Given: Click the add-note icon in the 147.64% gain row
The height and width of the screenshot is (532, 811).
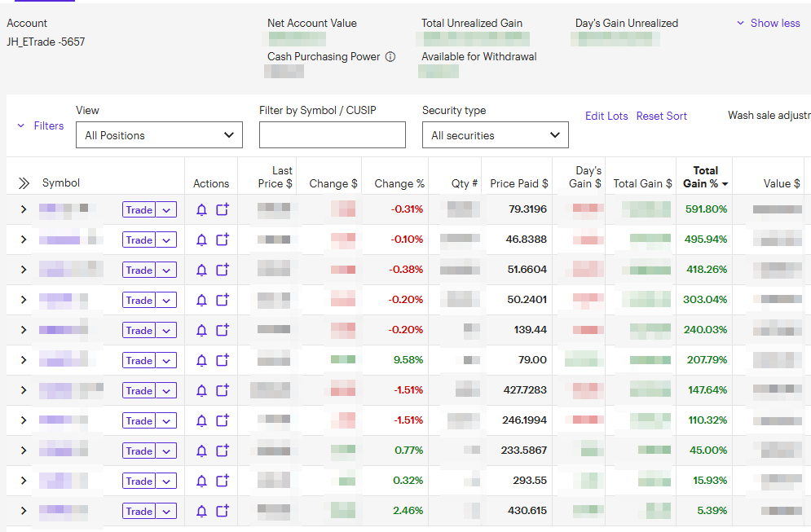Looking at the screenshot, I should click(x=223, y=391).
